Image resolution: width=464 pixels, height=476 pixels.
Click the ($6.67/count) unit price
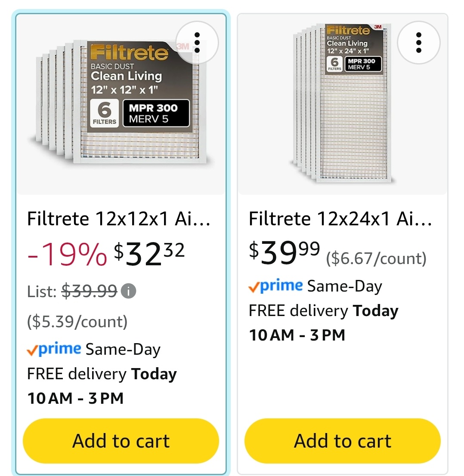point(376,259)
